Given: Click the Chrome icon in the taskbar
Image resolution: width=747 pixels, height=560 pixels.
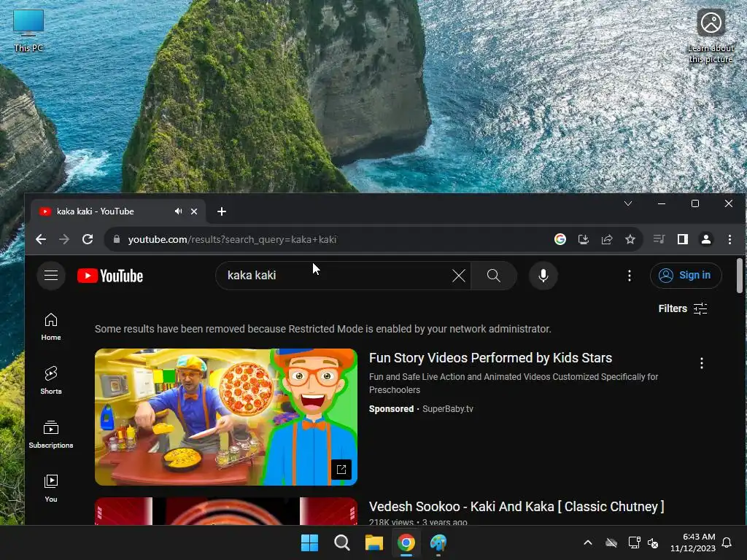Looking at the screenshot, I should pos(406,542).
